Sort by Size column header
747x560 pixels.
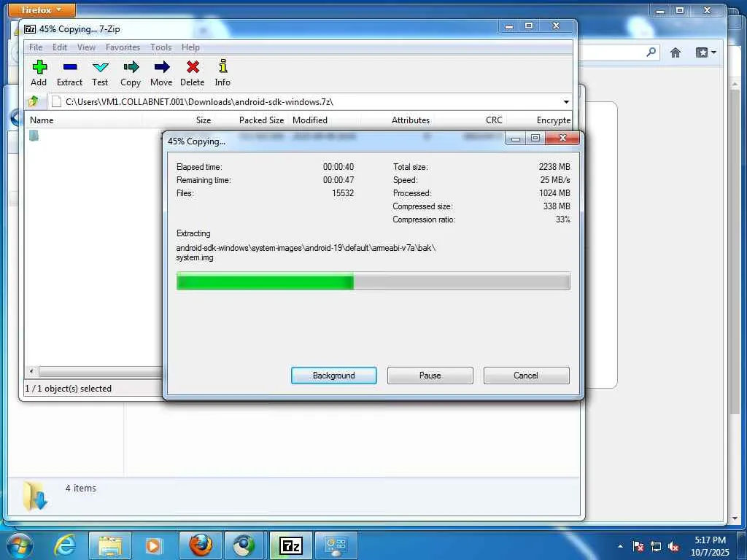[178, 120]
